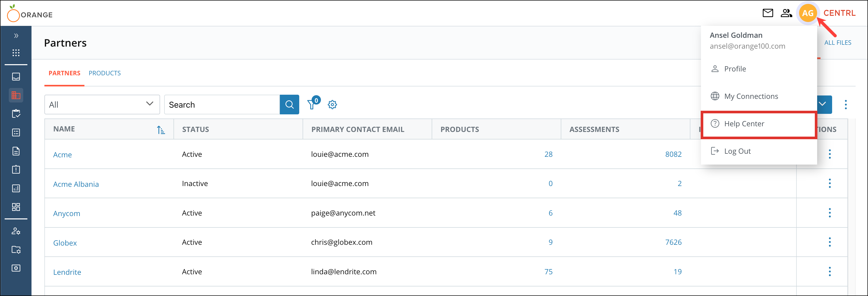
Task: Click the ALL FILES link
Action: 837,43
